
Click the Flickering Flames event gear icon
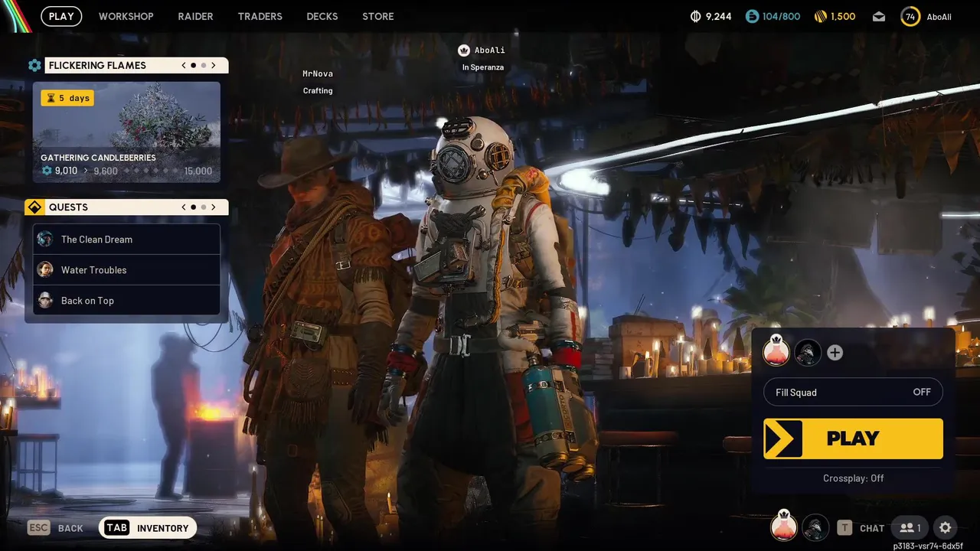click(x=34, y=65)
